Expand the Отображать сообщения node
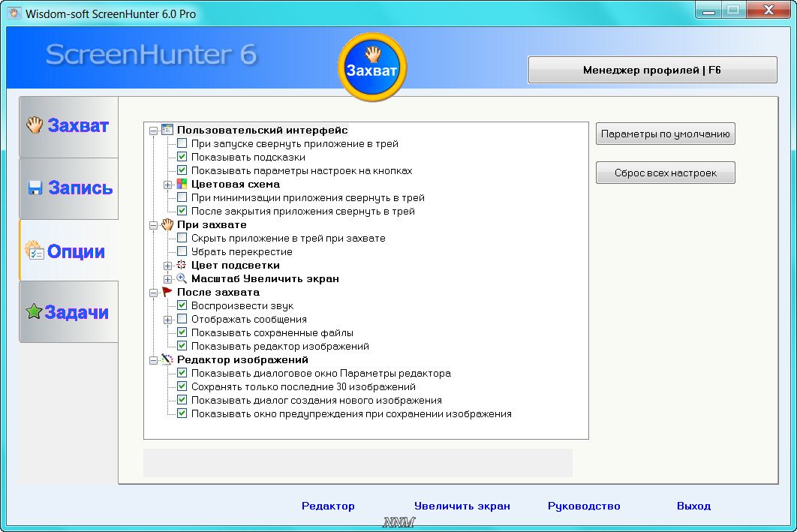The image size is (797, 532). [168, 319]
